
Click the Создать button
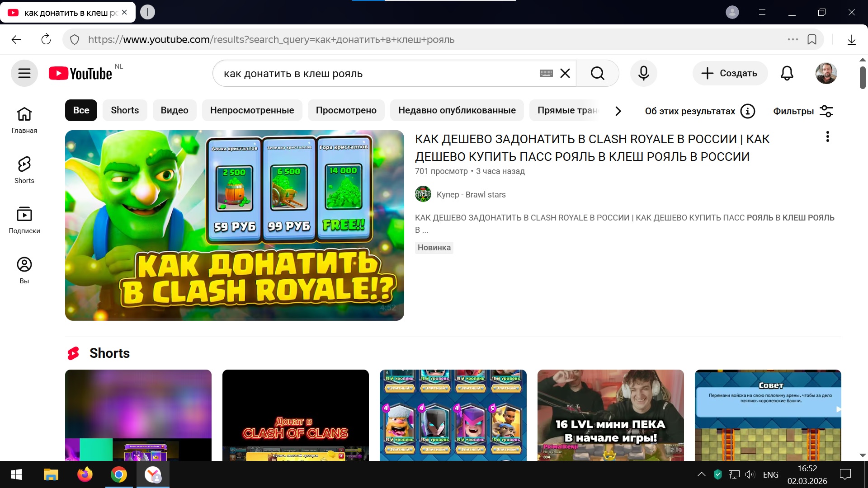point(730,73)
